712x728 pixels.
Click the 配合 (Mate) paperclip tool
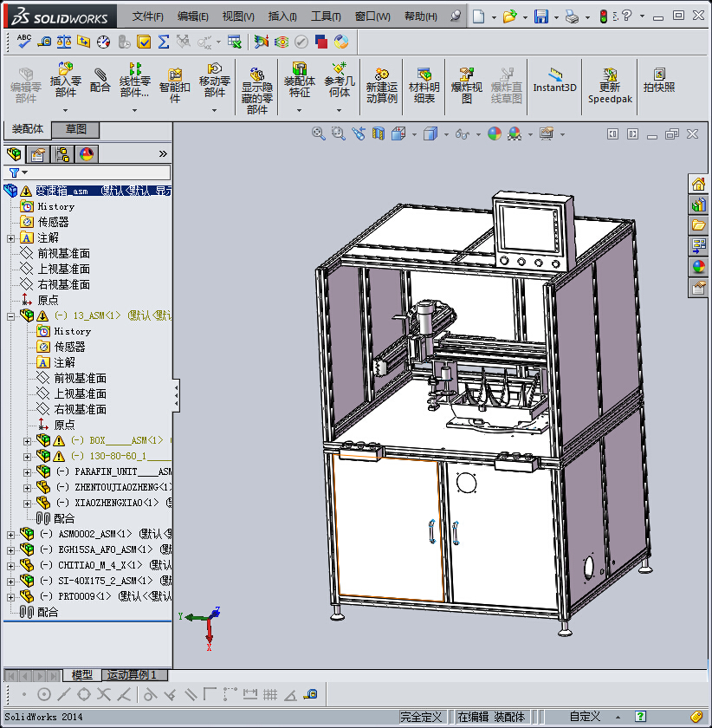point(100,80)
